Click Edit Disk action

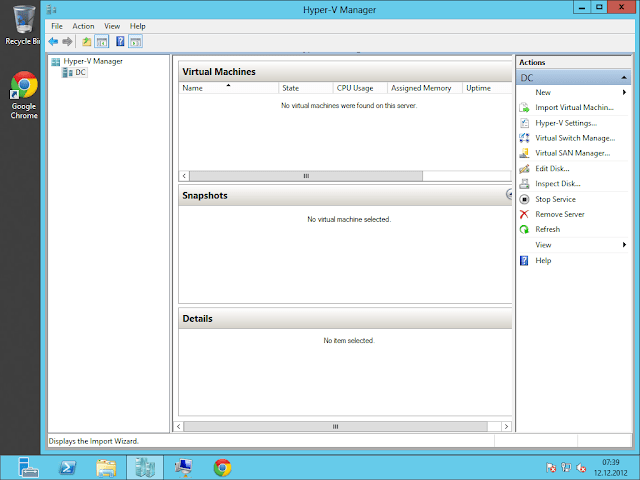coord(552,169)
